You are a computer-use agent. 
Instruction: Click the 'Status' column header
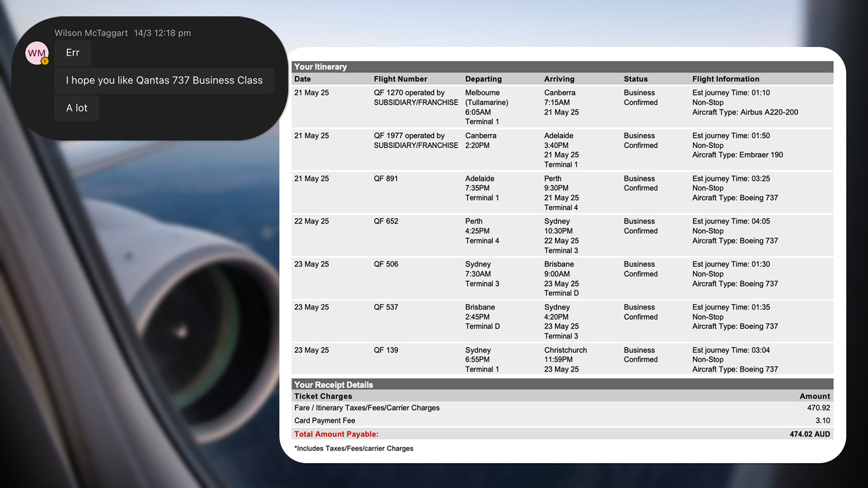(636, 79)
